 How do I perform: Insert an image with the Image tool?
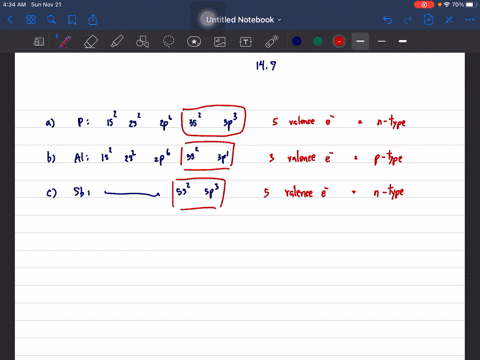220,42
